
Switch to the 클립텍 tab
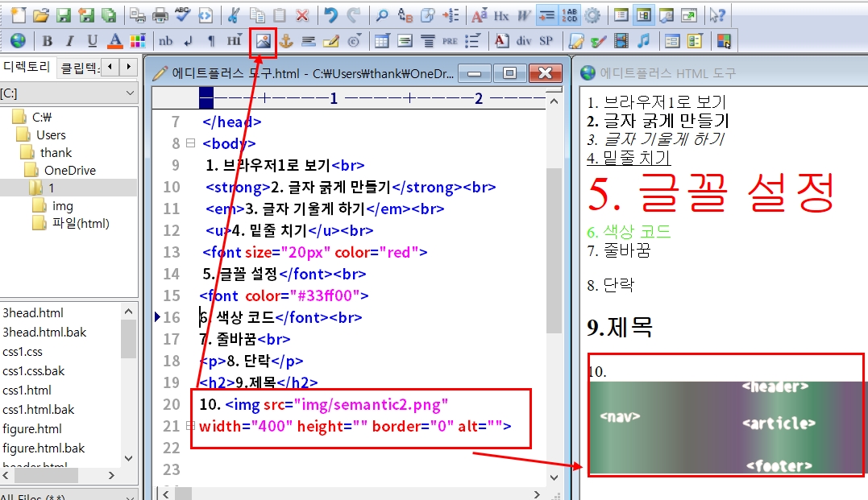tap(81, 68)
